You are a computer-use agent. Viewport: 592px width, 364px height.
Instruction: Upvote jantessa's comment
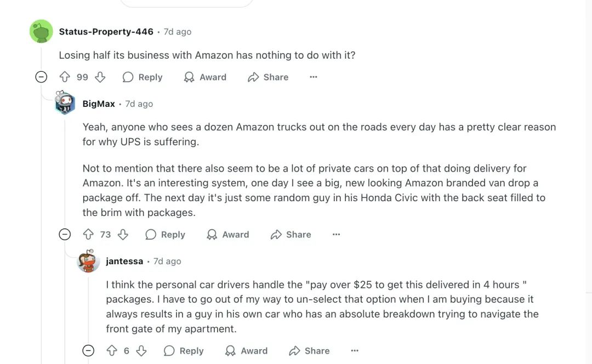pos(112,351)
